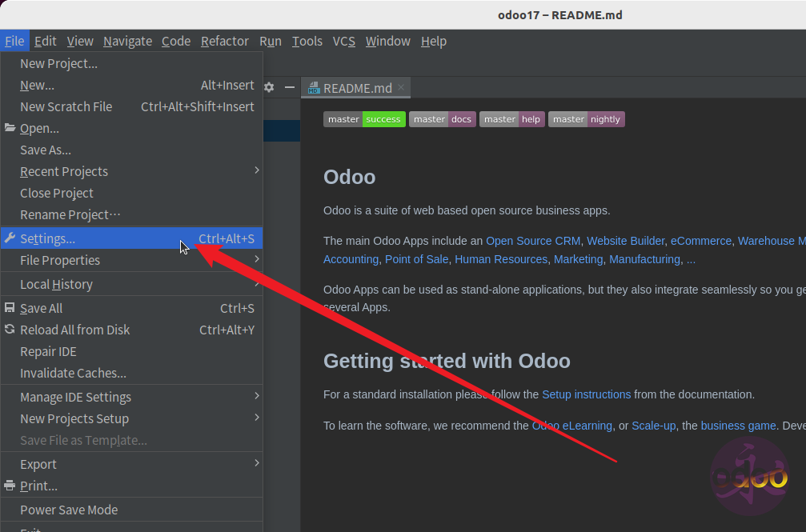
Task: Expand the Export submenu
Action: pyautogui.click(x=131, y=464)
